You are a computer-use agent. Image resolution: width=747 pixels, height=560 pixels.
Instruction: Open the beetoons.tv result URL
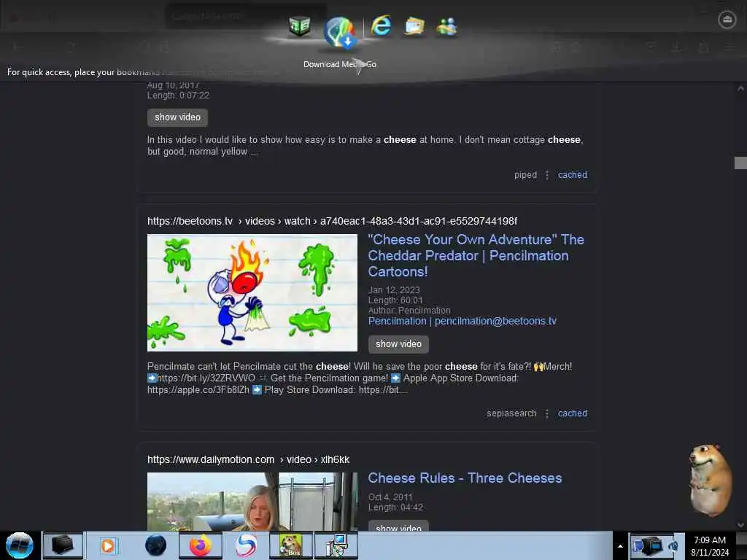tap(332, 221)
